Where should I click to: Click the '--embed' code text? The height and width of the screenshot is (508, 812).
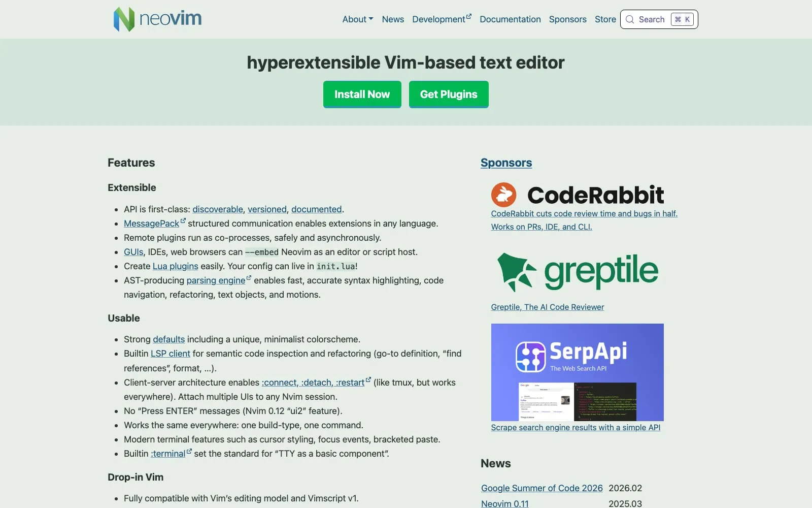tap(262, 252)
